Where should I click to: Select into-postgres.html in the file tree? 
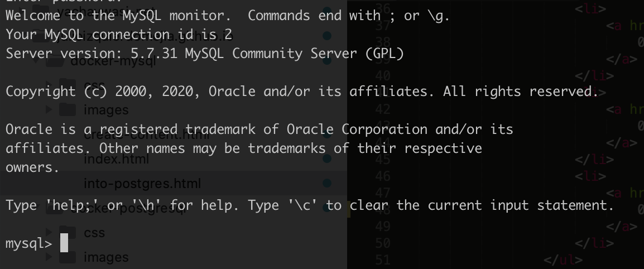[x=142, y=183]
